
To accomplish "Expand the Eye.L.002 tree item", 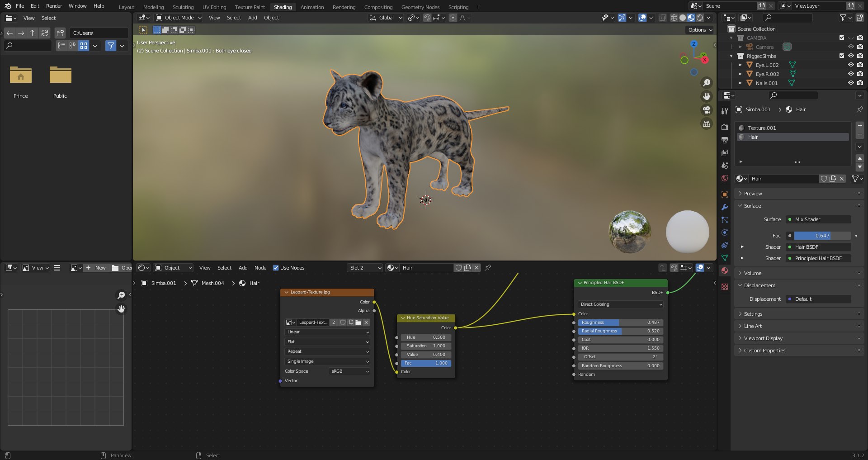I will (x=740, y=65).
